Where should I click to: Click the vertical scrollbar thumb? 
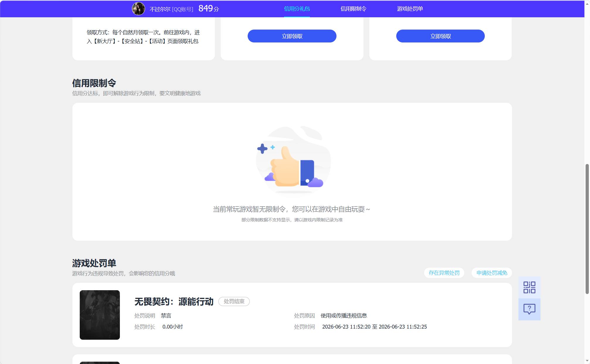587,229
